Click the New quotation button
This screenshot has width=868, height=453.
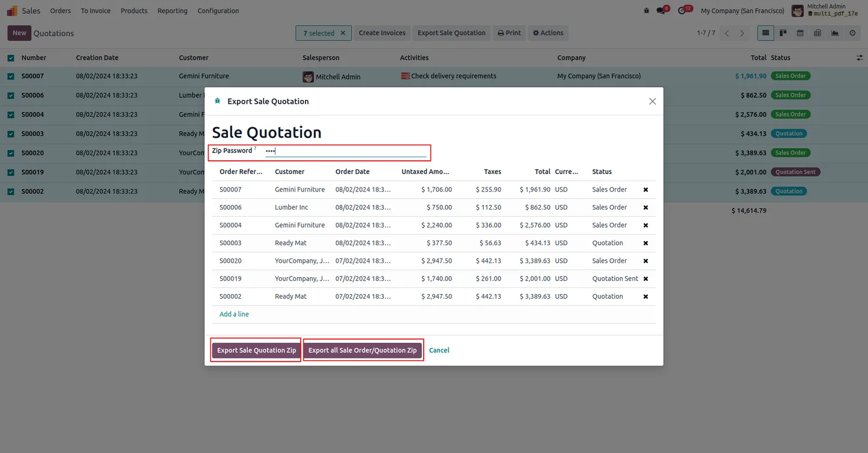tap(19, 33)
